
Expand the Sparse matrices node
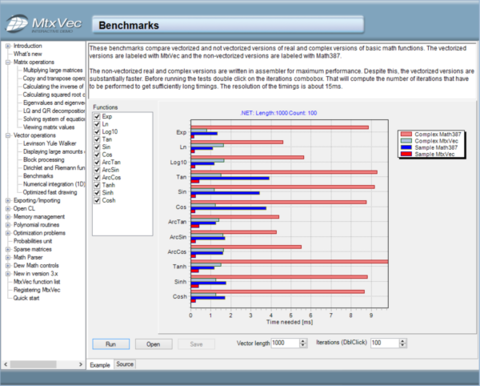point(8,249)
